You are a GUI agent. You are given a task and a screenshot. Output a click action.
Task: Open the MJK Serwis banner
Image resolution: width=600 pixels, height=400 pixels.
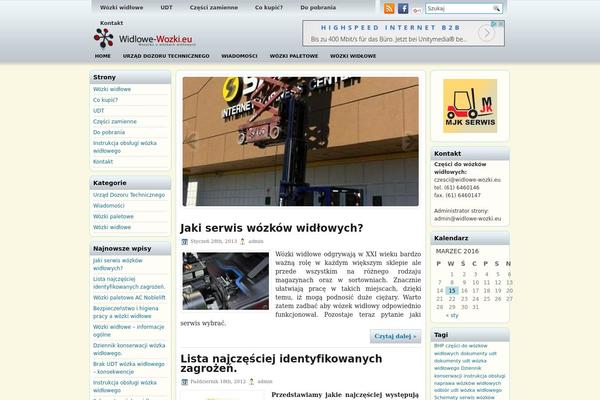point(470,106)
